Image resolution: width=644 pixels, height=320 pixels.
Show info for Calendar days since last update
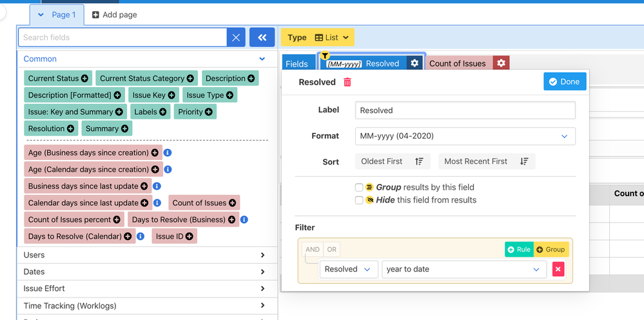(x=157, y=203)
